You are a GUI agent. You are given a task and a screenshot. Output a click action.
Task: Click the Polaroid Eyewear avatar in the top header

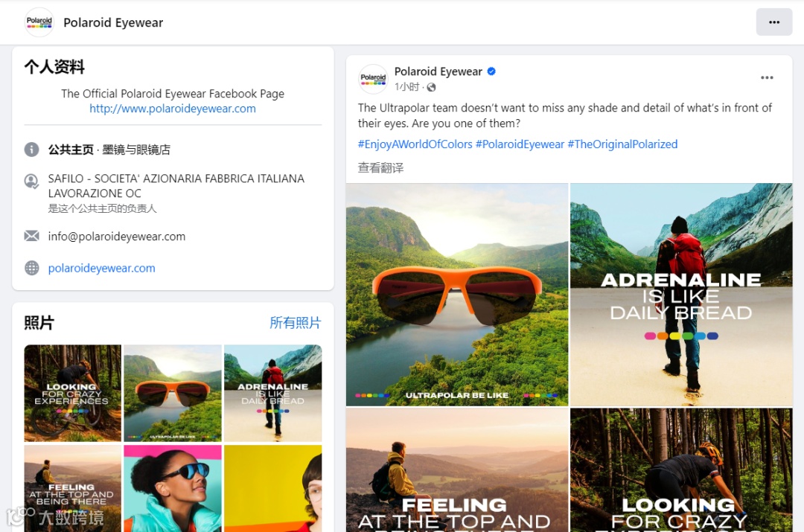point(39,22)
